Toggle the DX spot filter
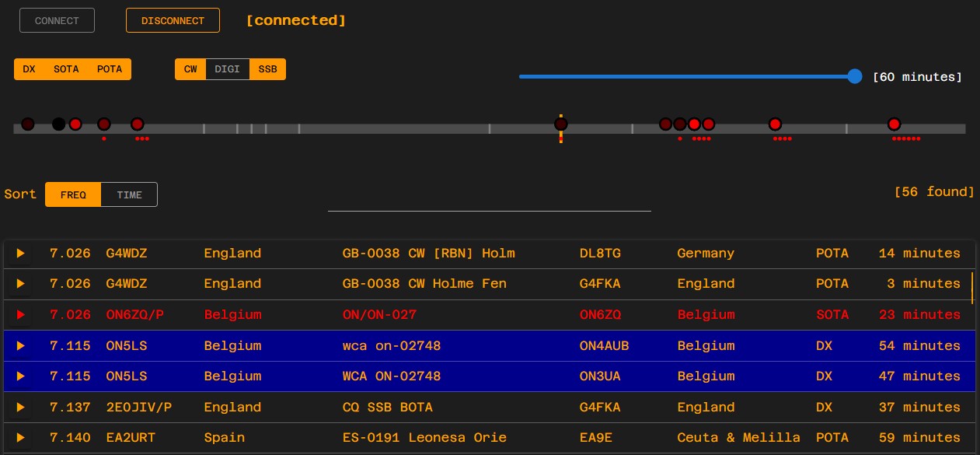The height and width of the screenshot is (455, 980). [x=30, y=69]
